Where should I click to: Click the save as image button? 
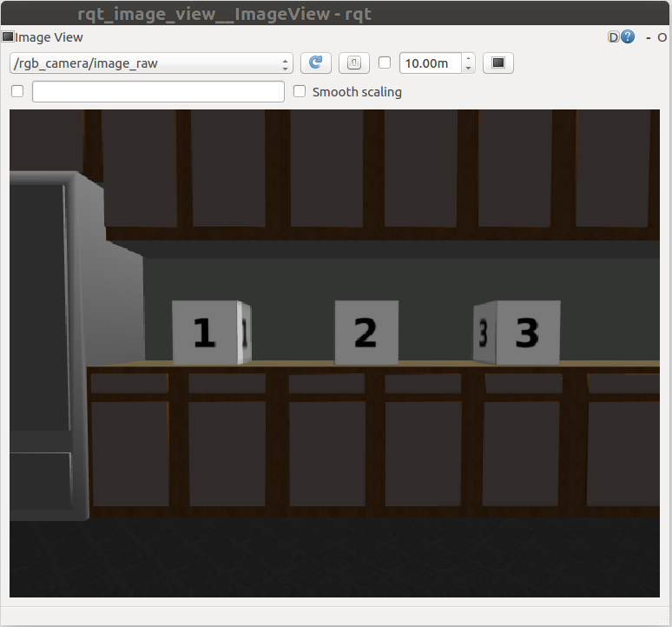tap(498, 63)
